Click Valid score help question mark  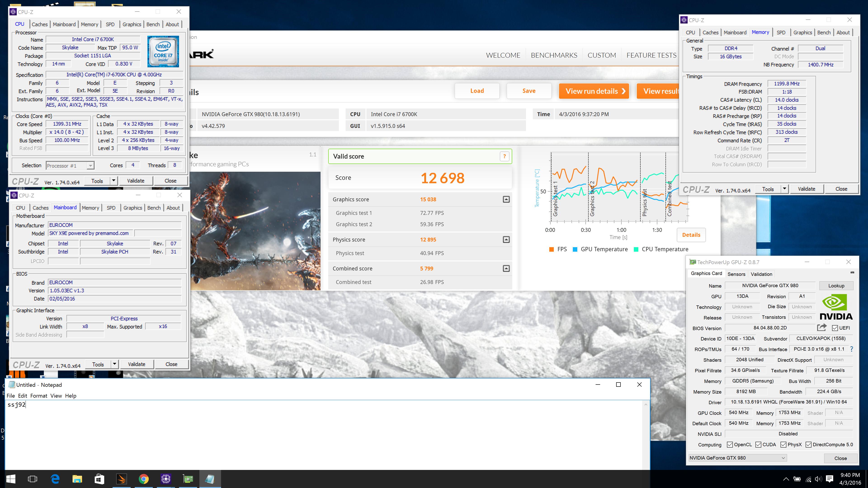tap(505, 156)
